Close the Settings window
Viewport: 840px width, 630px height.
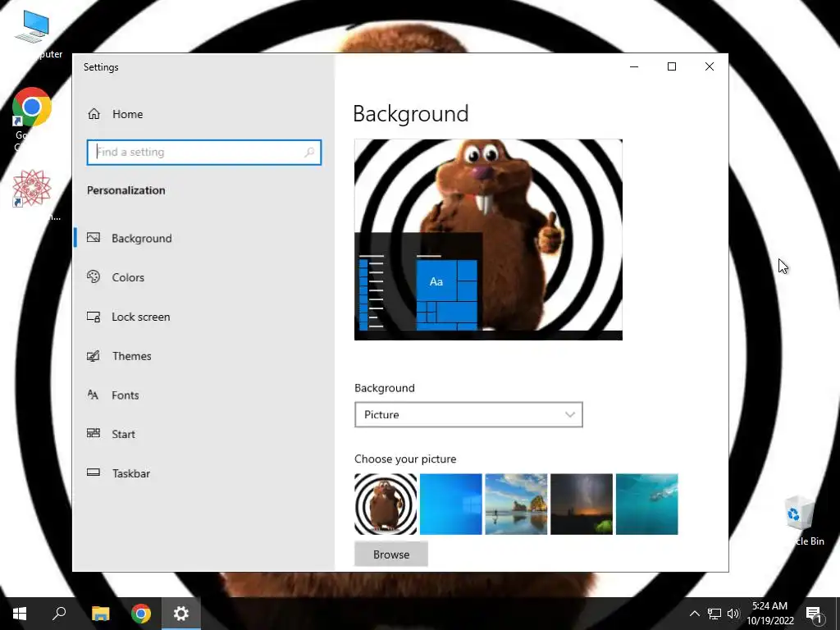coord(710,66)
